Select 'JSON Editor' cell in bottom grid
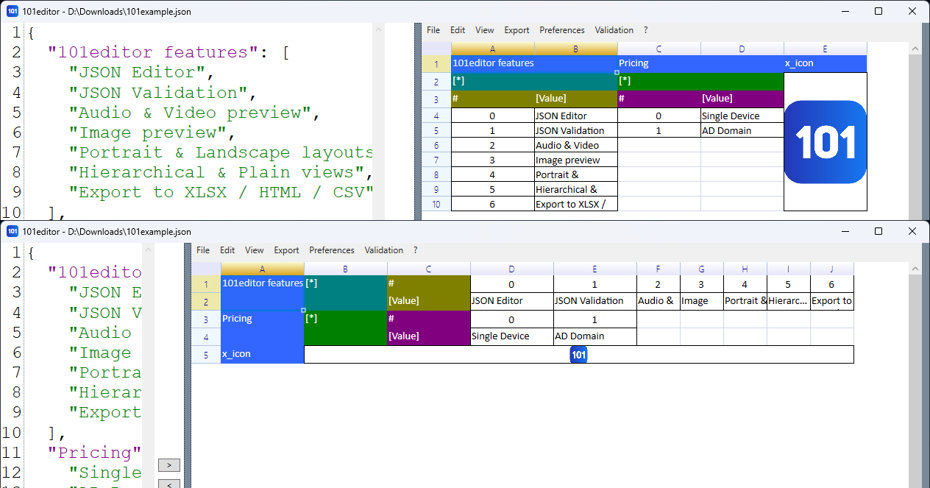This screenshot has height=488, width=930. click(512, 301)
